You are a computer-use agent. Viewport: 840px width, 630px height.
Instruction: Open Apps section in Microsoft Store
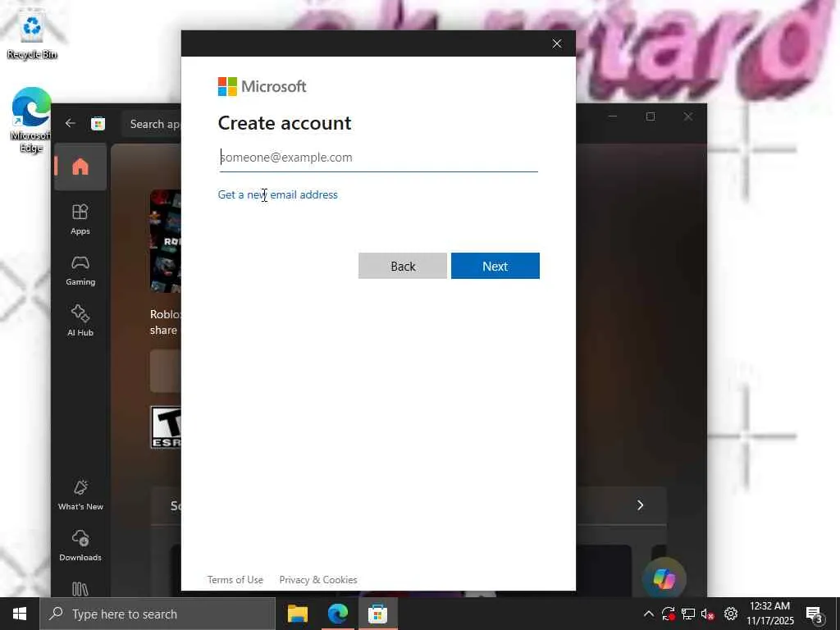point(80,219)
